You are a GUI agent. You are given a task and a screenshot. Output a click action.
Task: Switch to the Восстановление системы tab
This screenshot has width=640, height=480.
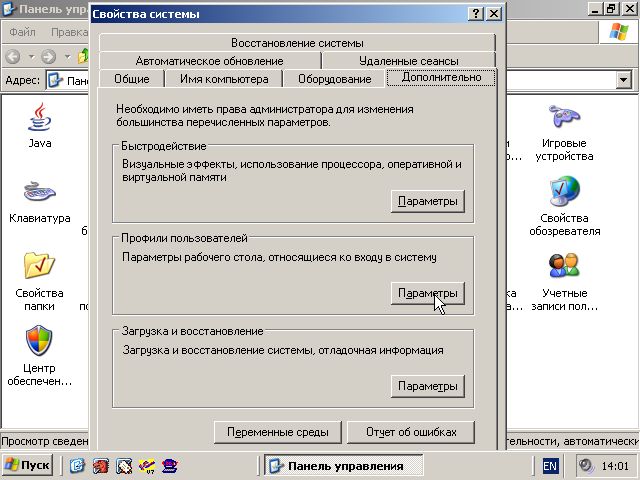(x=297, y=43)
